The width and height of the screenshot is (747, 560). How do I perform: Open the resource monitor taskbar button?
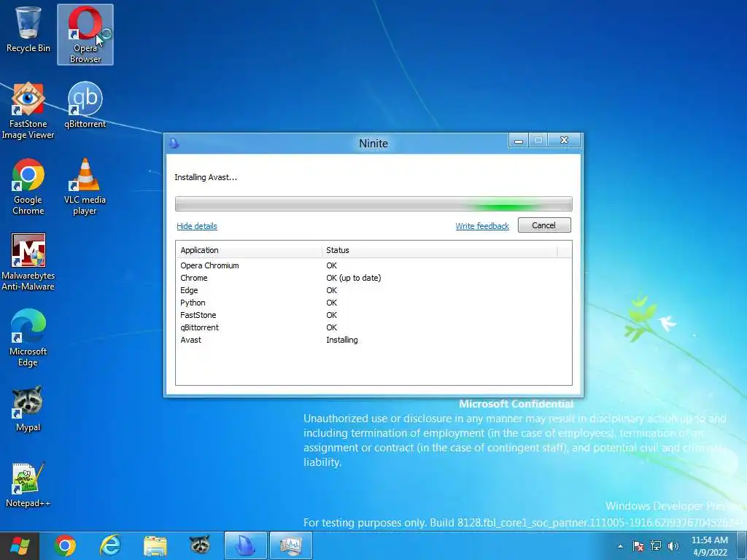coord(291,545)
